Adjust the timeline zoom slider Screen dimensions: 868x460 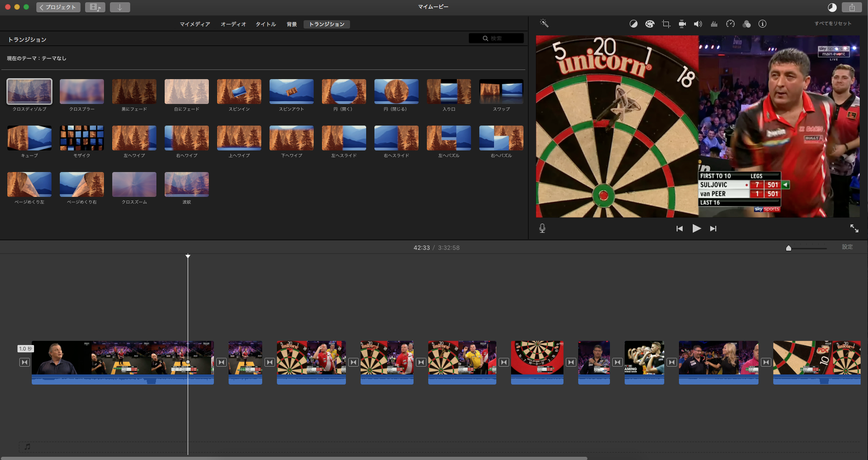788,248
